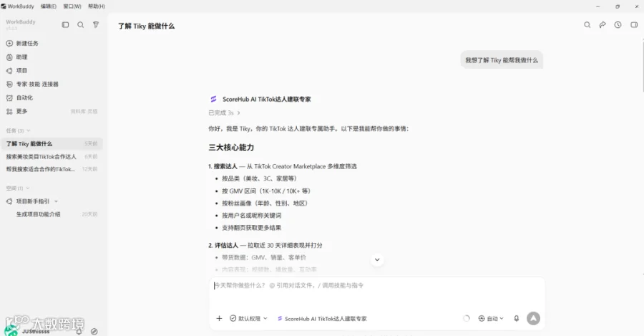Open 生成项目功能介绍 entry
The image size is (644, 336).
38,214
